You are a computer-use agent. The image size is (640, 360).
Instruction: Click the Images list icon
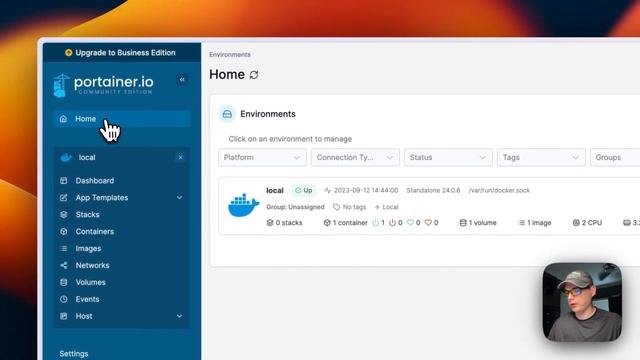click(x=64, y=248)
